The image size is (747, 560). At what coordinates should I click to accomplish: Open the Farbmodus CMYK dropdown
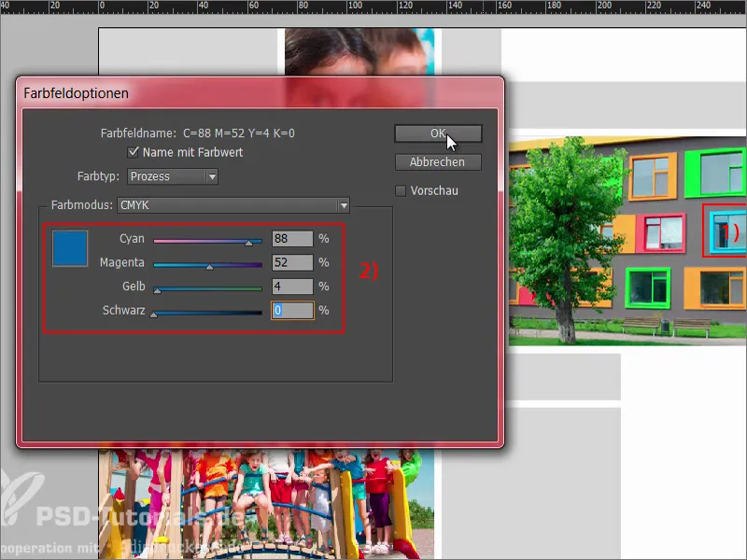coord(233,205)
